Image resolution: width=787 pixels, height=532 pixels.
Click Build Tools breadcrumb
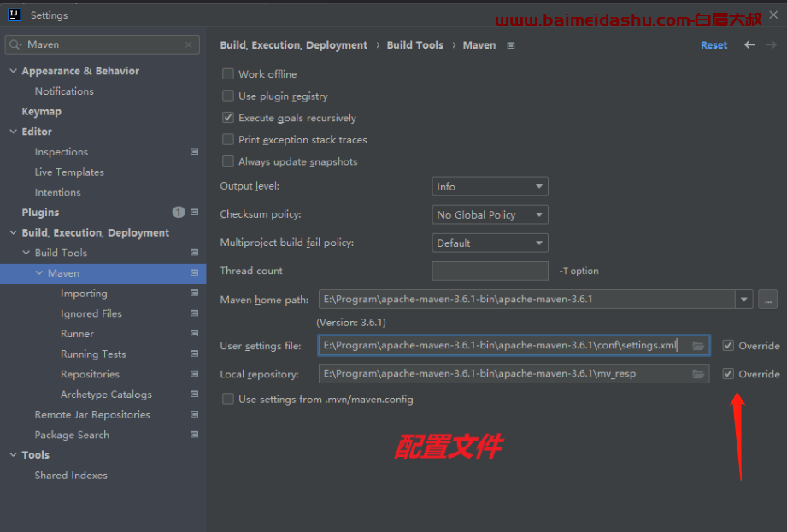tap(415, 45)
